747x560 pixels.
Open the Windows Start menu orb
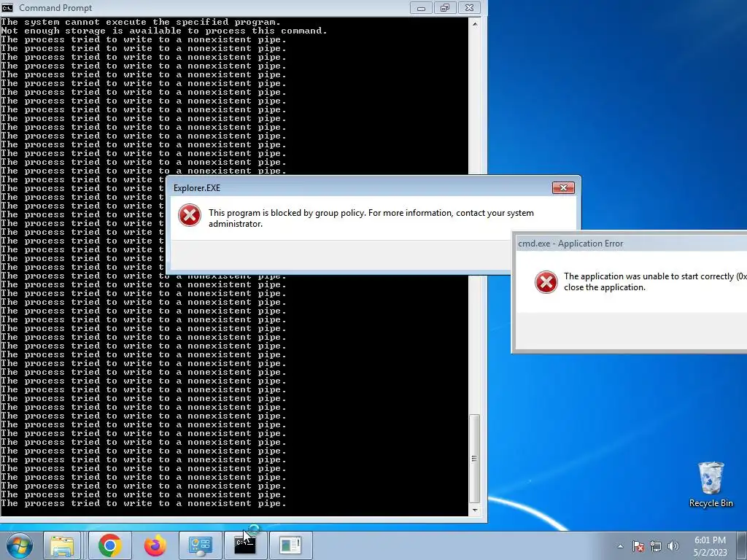coord(20,545)
